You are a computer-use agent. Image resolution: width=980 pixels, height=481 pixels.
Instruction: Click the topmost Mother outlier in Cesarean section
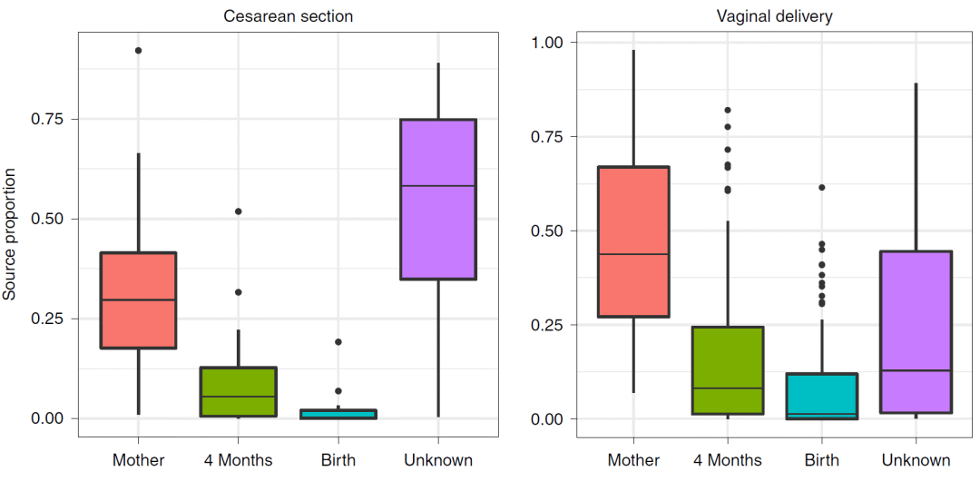pyautogui.click(x=138, y=51)
